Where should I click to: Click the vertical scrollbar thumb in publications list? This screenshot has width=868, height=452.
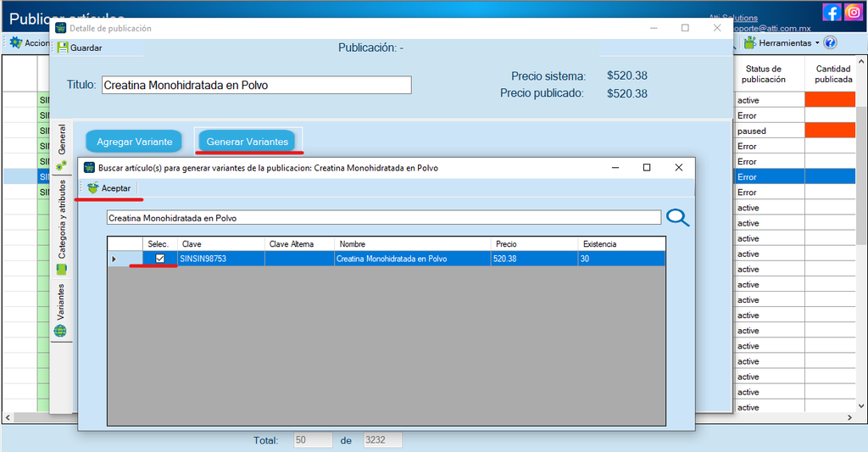point(861,175)
